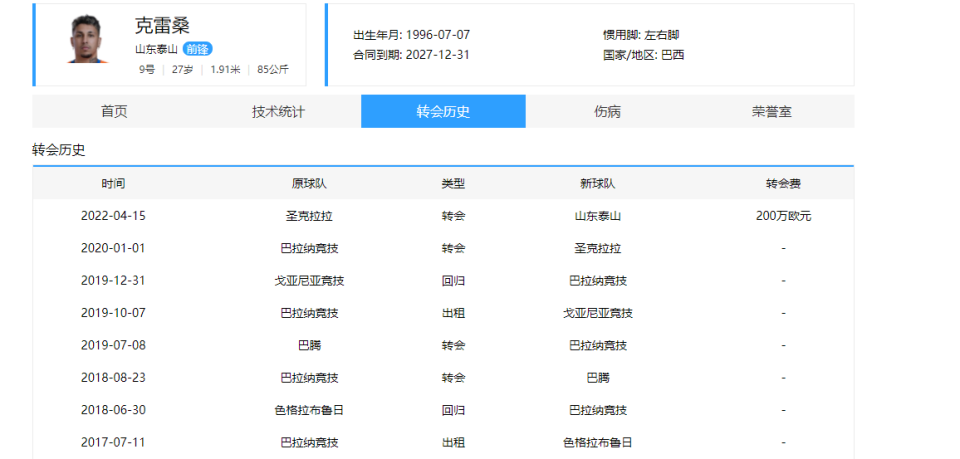Image resolution: width=960 pixels, height=459 pixels.
Task: Click the 时间 column header
Action: [x=113, y=184]
